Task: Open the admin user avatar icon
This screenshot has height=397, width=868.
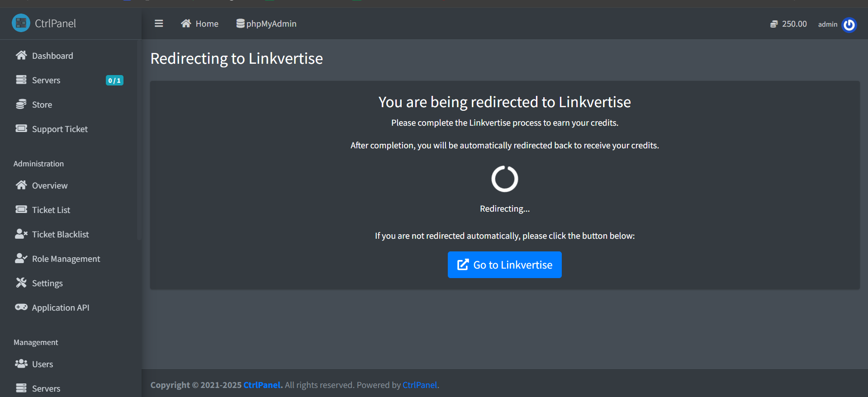Action: tap(849, 24)
